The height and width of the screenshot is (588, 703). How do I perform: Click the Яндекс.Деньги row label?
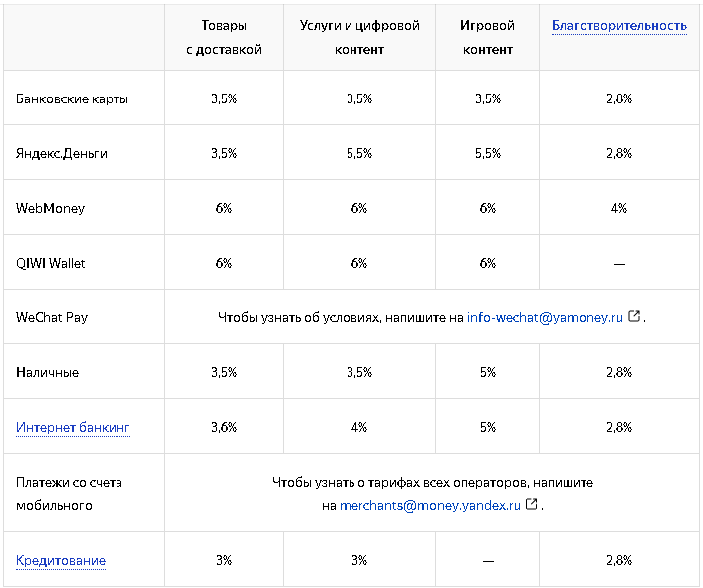point(62,153)
